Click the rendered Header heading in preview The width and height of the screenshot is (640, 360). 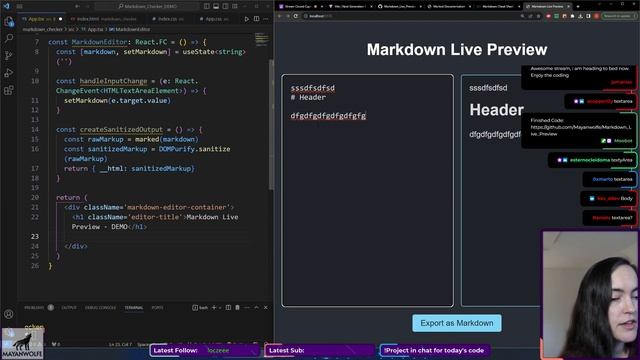496,110
